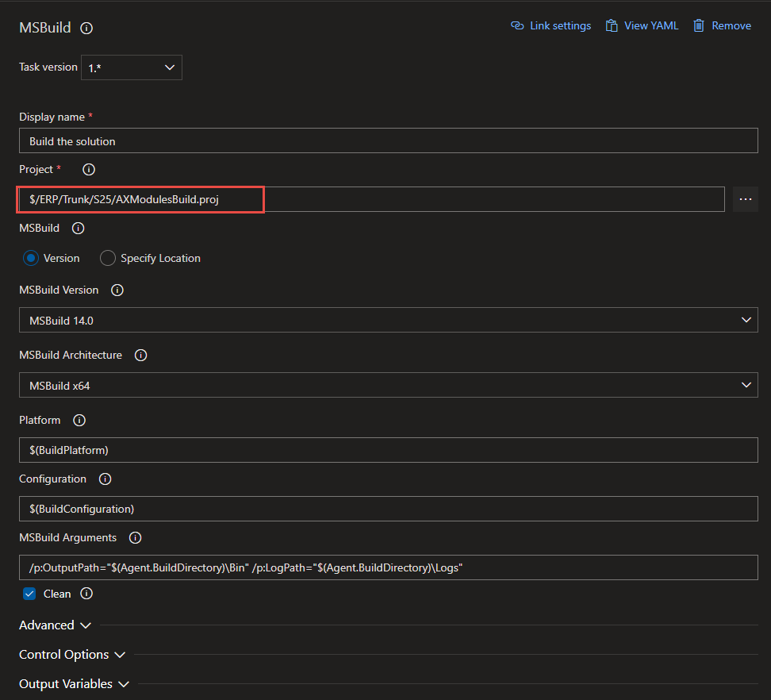Image resolution: width=771 pixels, height=700 pixels.
Task: Open the MSBuild Version dropdown showing 14.0
Action: [x=389, y=321]
